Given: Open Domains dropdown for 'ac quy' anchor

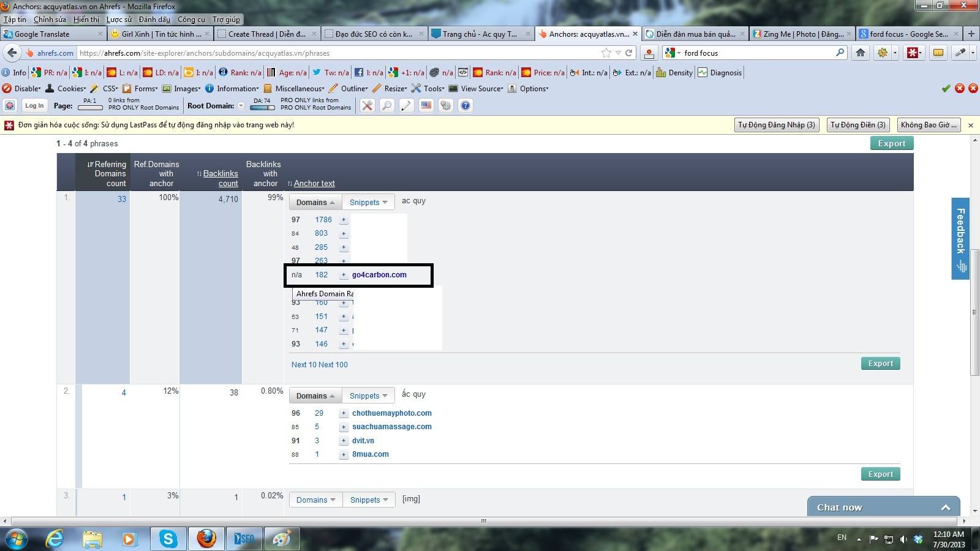Looking at the screenshot, I should coord(315,202).
